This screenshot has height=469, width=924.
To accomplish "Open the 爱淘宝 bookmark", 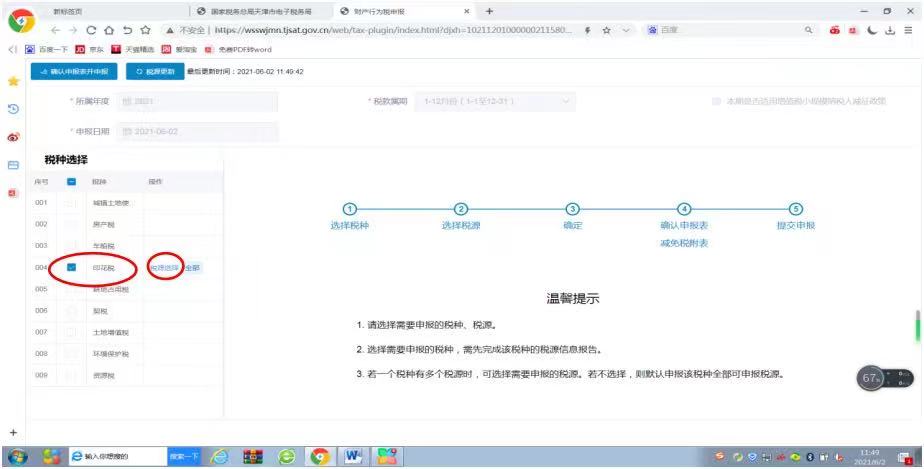I will tap(180, 49).
